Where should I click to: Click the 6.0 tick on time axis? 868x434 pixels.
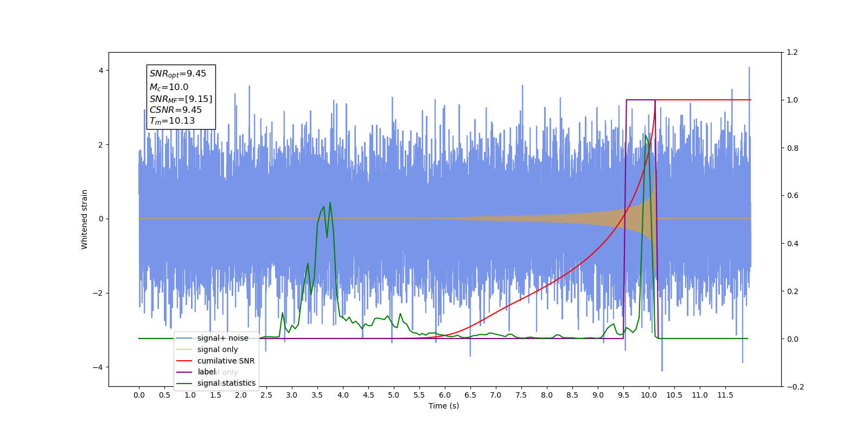coord(445,395)
